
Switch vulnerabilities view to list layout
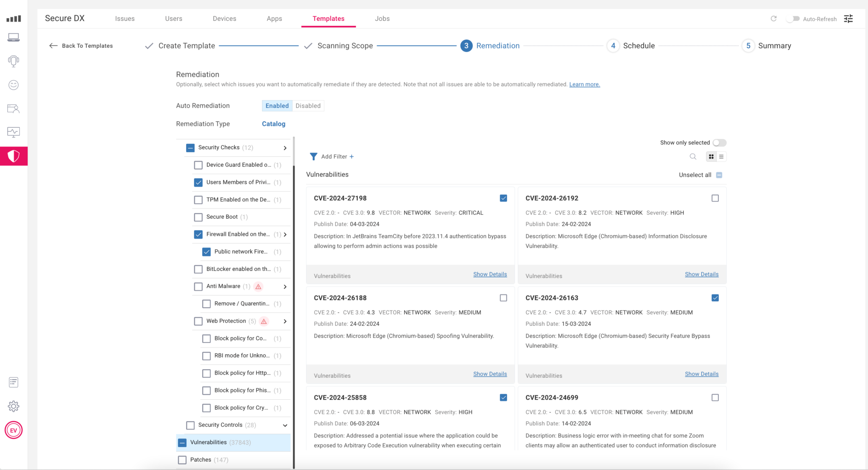click(722, 156)
